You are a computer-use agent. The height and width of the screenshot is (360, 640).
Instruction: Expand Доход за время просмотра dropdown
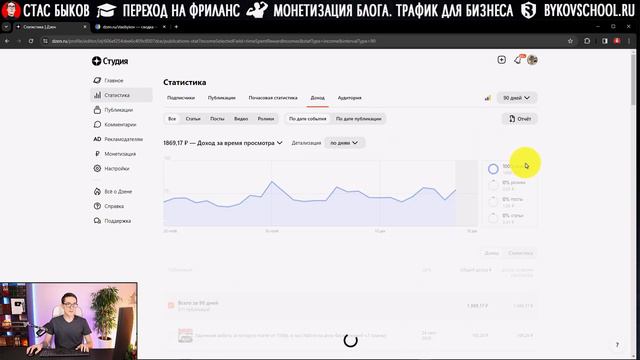tap(223, 143)
